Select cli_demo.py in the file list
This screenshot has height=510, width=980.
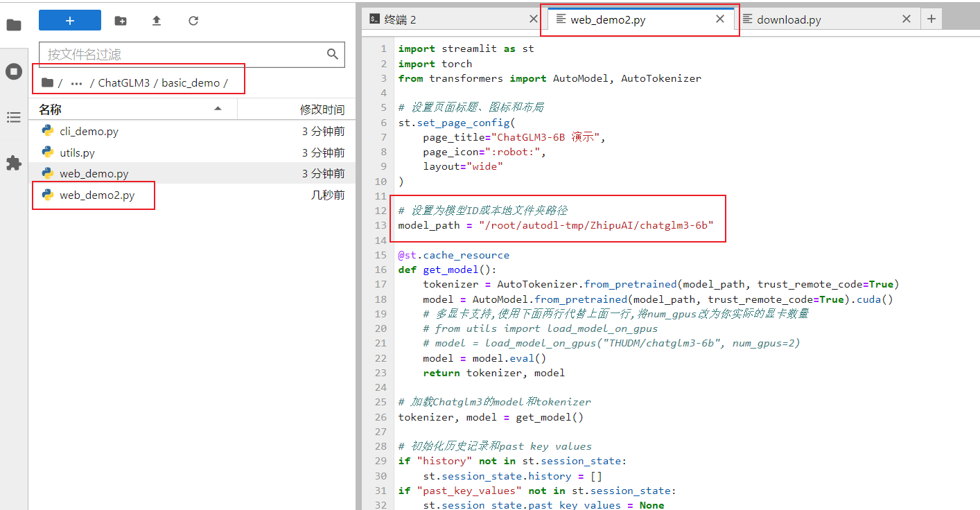(89, 132)
